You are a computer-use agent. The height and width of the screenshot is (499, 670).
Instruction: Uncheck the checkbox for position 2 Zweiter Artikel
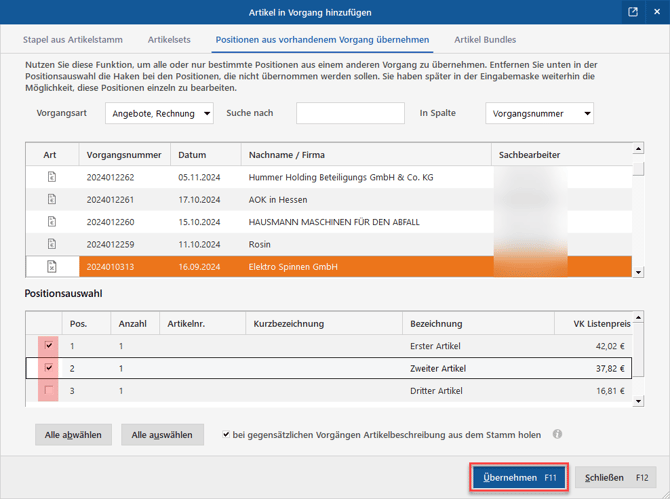49,367
